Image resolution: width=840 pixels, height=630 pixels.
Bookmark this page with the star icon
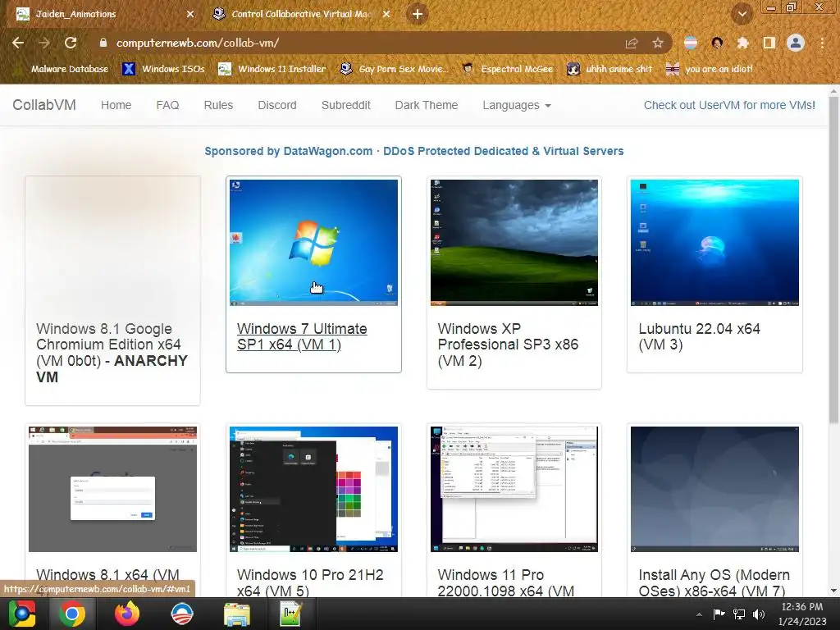(658, 43)
